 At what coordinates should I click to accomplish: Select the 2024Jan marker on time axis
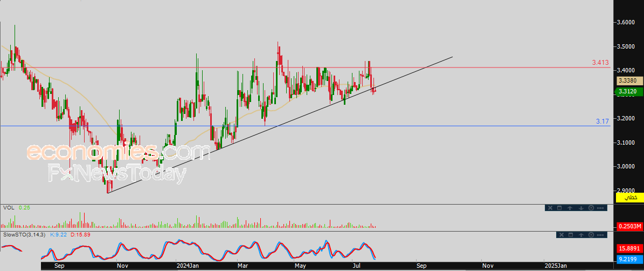tap(186, 266)
